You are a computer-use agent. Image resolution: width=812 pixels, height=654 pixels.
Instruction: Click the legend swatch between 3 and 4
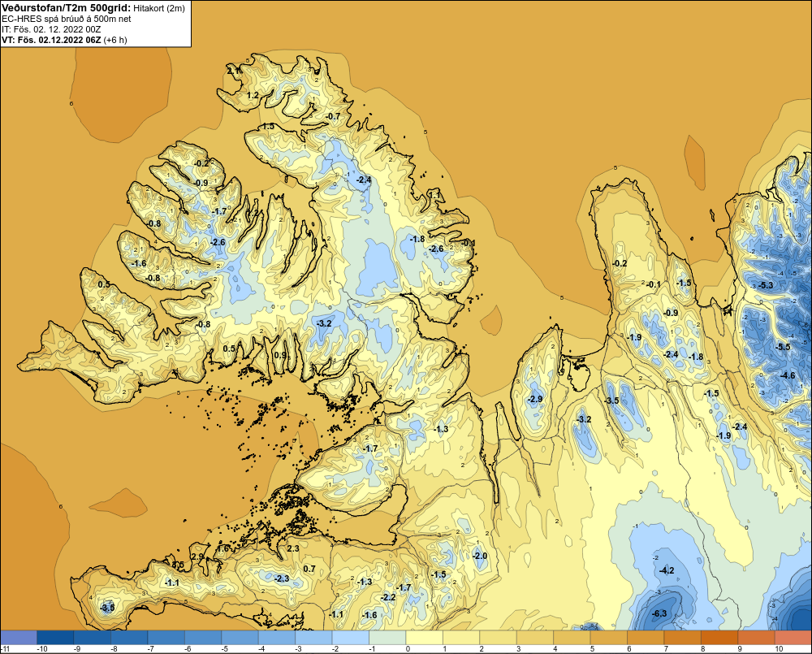click(x=535, y=637)
